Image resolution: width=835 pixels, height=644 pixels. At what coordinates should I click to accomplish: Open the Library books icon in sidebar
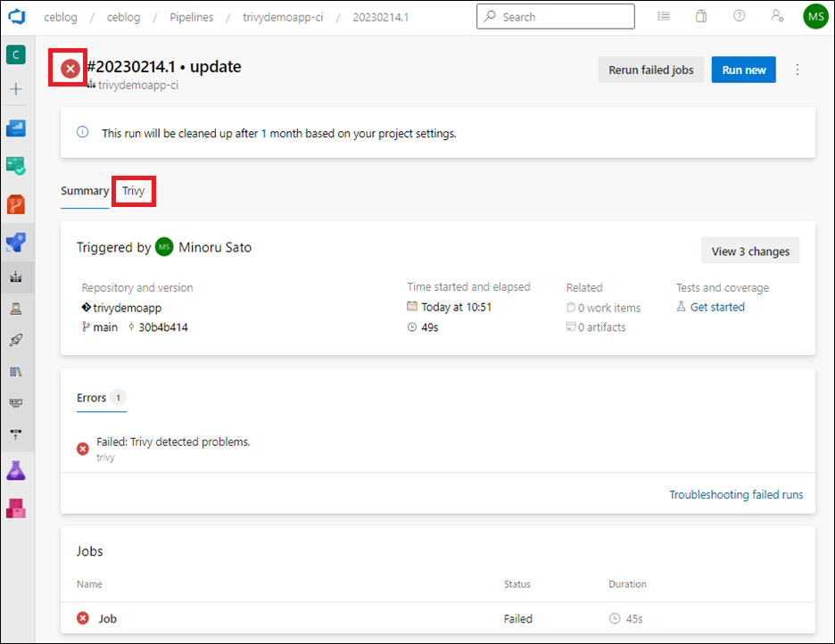(16, 371)
